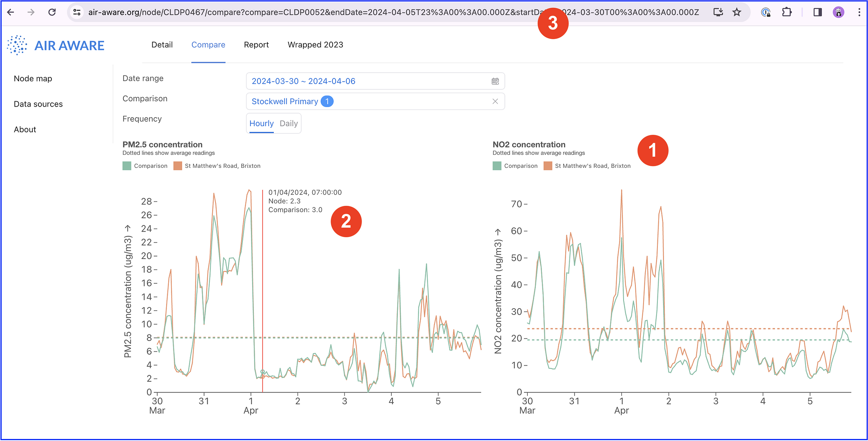Viewport: 868px width, 441px height.
Task: Open the user profile avatar
Action: pos(838,12)
